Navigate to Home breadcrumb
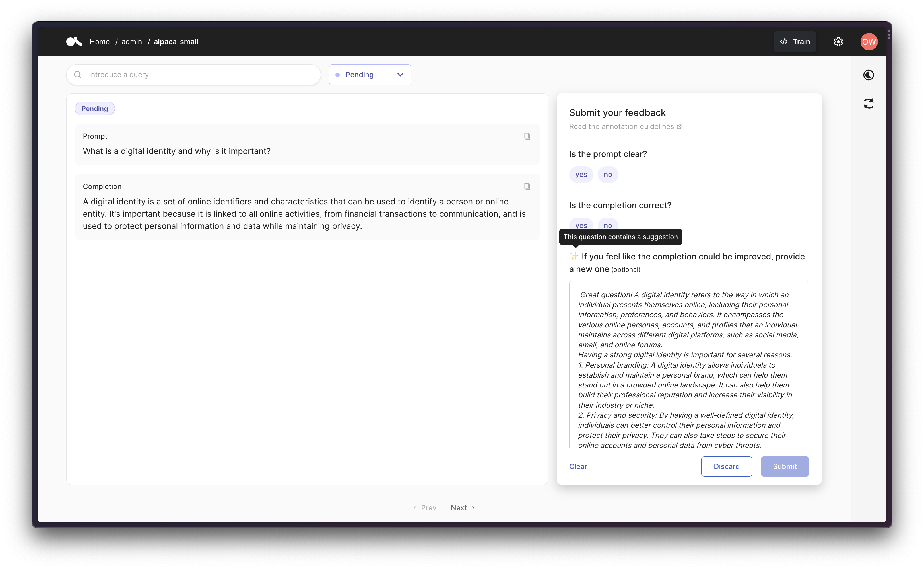Screen dimensions: 924x570 pos(100,42)
